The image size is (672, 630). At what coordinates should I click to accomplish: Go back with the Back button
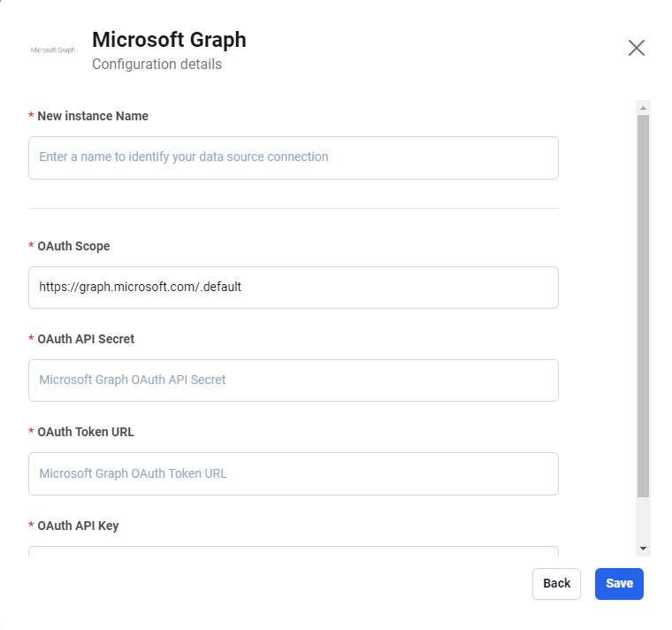[x=556, y=584]
